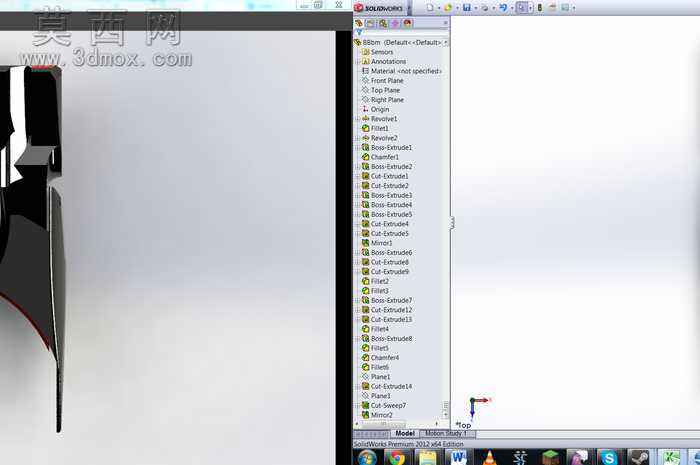Click the Open document folder icon
700x465 pixels.
point(448,8)
